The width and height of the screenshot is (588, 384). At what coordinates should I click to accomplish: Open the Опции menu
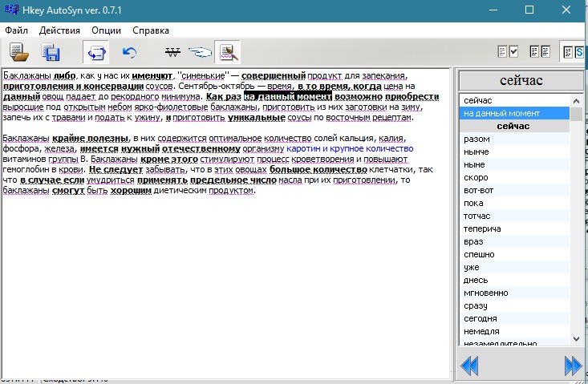tap(106, 30)
